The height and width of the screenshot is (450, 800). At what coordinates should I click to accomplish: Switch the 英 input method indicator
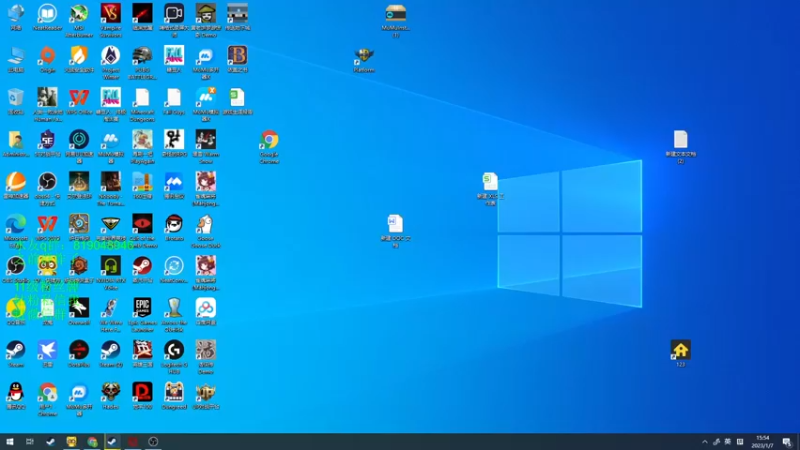tap(728, 442)
